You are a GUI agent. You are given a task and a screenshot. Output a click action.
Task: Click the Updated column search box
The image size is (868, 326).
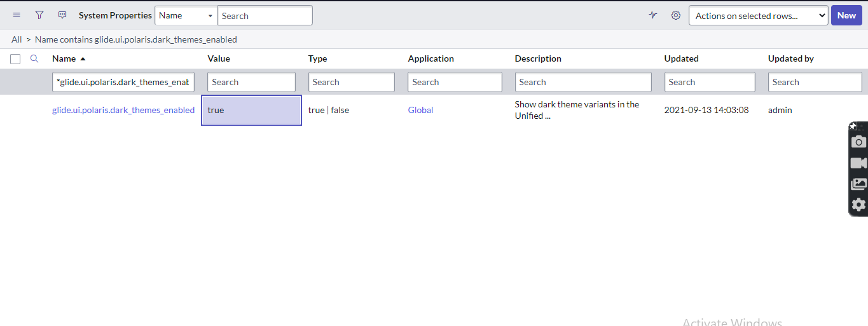click(710, 82)
